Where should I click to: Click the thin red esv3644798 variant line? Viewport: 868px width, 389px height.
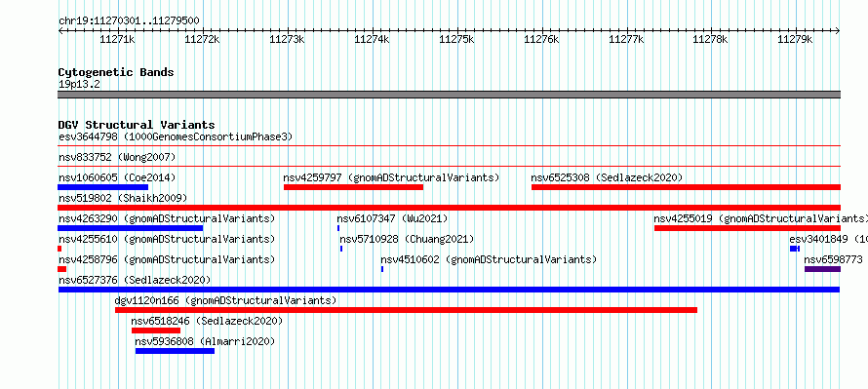(450, 146)
